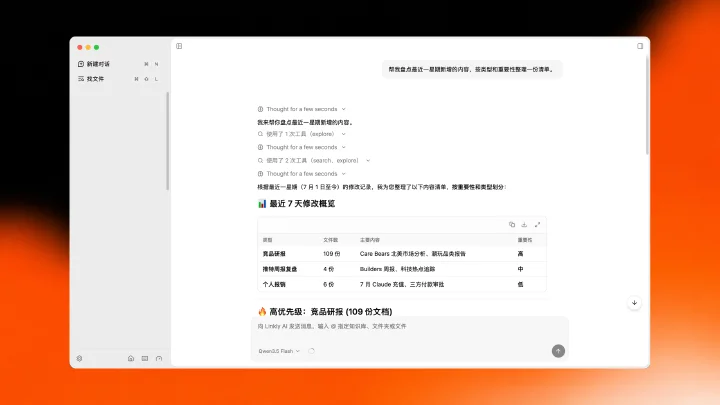Expand the 使用了 2 次工具 (search, explore) row
Viewport: 720px width, 405px height.
(314, 161)
